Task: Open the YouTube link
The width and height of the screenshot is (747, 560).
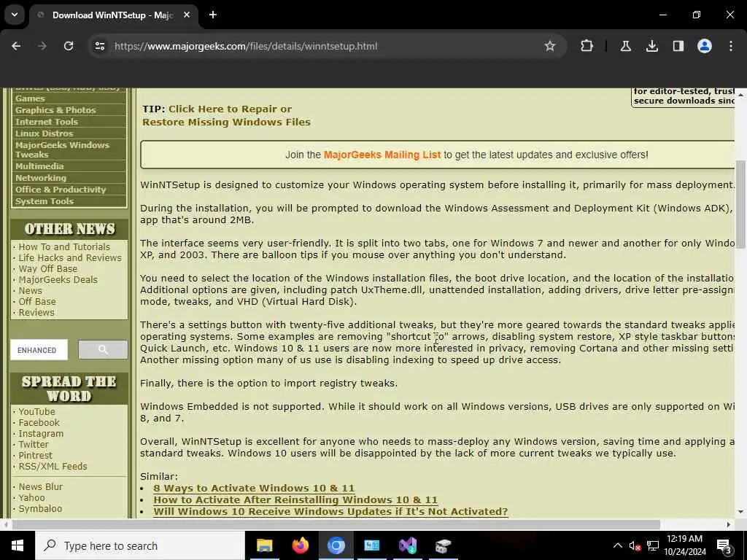Action: 36,411
